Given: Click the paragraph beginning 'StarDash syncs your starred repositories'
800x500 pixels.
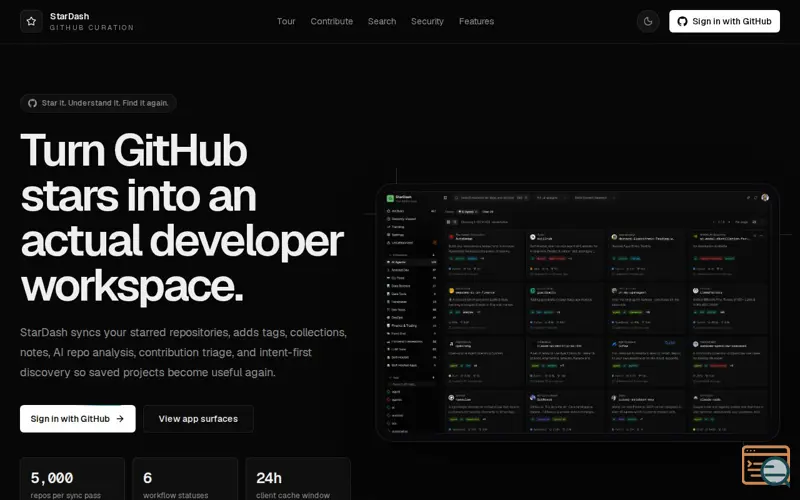Looking at the screenshot, I should click(x=184, y=353).
